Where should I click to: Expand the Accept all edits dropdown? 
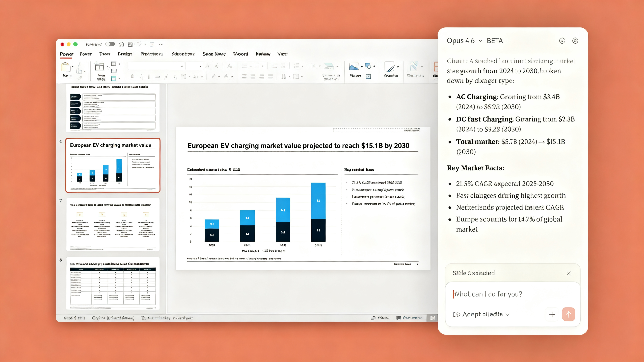(507, 315)
